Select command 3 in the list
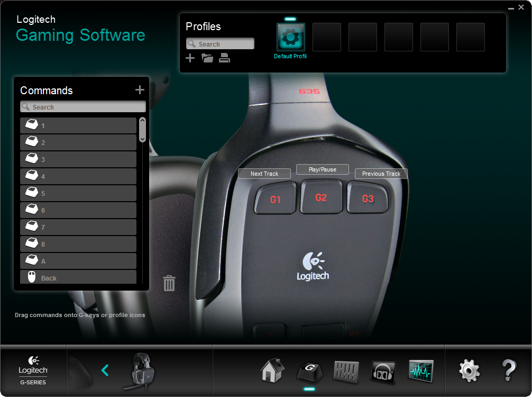Screen dimensions: 532x397 (x=78, y=159)
